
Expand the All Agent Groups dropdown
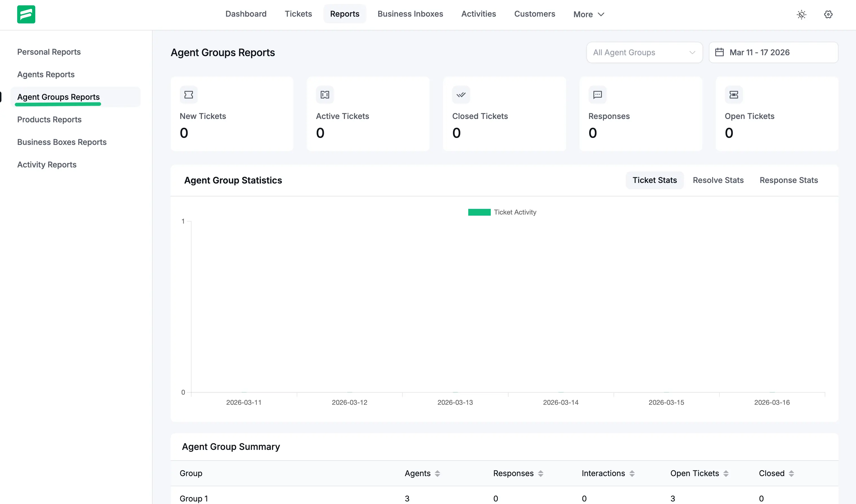tap(644, 52)
